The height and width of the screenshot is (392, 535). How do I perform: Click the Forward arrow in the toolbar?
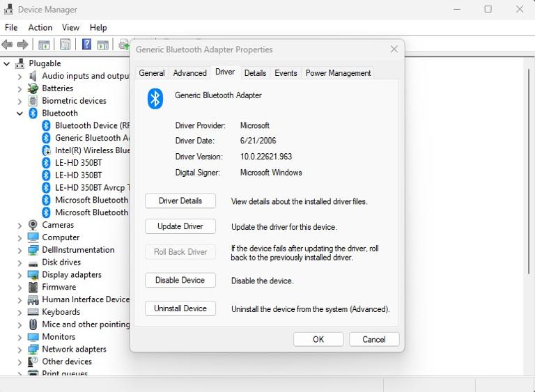point(22,45)
